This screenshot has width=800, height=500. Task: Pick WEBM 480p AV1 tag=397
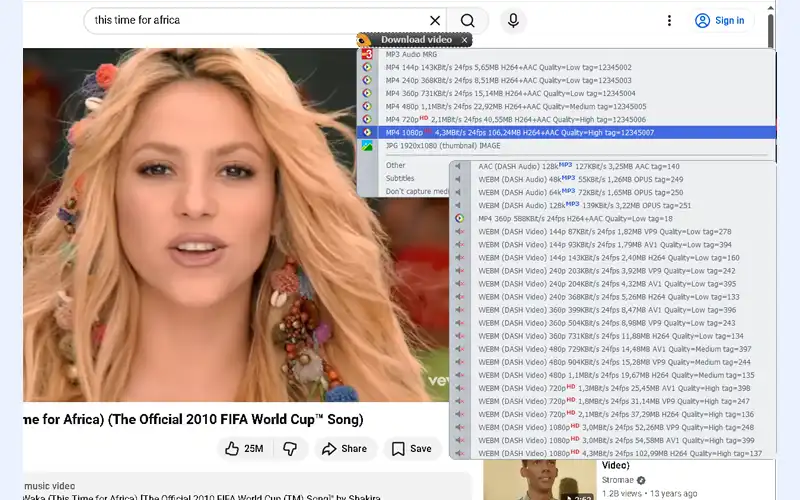point(613,349)
